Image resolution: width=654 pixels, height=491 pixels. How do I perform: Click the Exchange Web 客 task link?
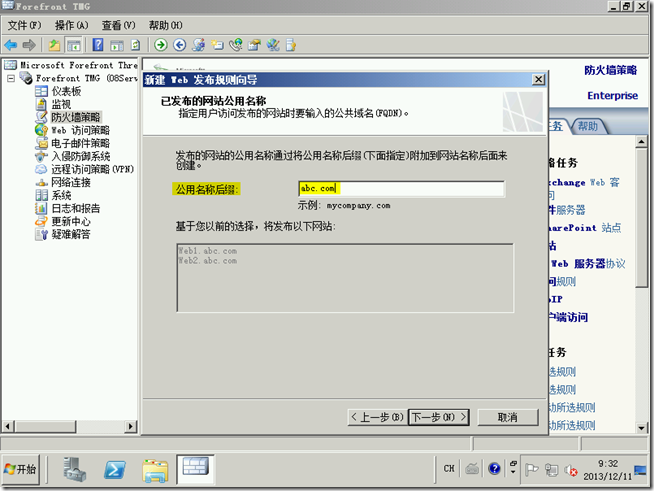click(x=584, y=182)
